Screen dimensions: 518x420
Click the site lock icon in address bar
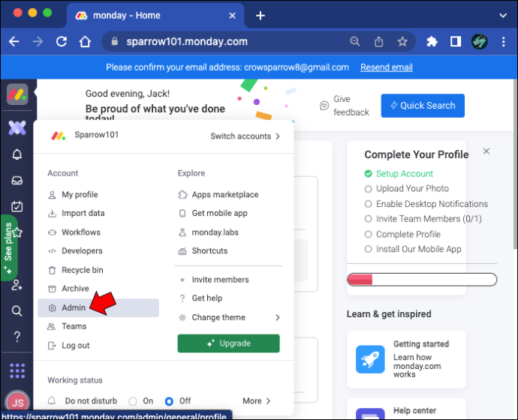[x=115, y=41]
